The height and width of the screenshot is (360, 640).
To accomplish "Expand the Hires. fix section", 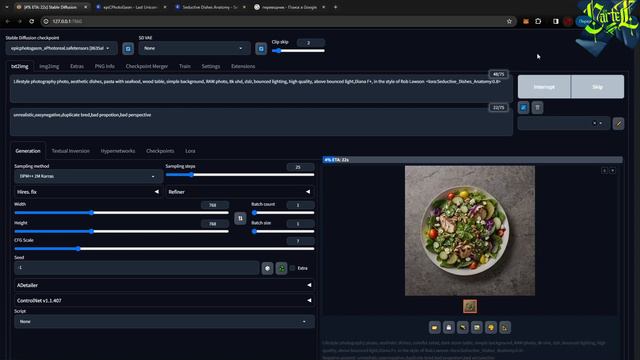I will click(x=88, y=192).
